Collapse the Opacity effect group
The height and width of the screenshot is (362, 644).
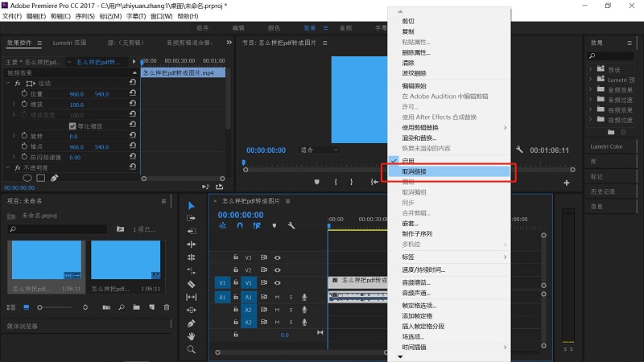(x=8, y=167)
